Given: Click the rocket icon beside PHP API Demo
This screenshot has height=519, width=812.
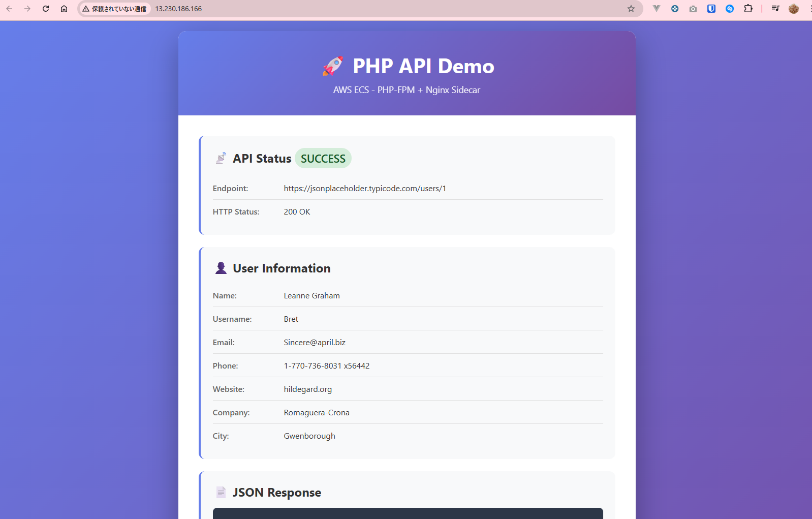Looking at the screenshot, I should [x=333, y=66].
